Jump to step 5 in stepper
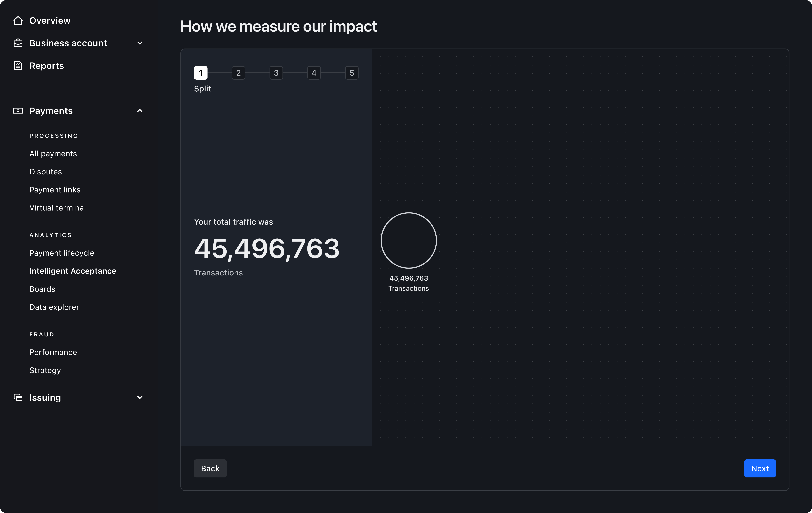 pos(352,73)
